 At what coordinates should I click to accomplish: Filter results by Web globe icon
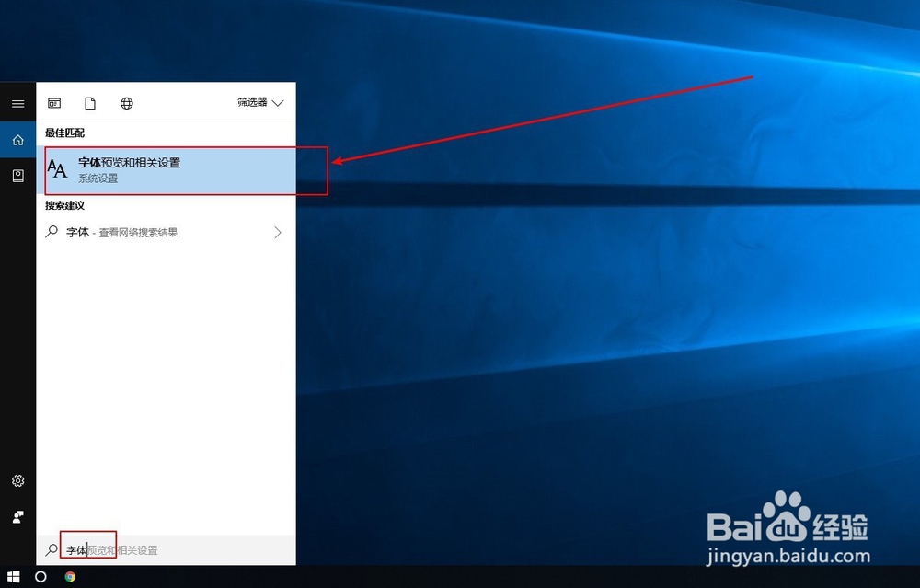(x=127, y=103)
